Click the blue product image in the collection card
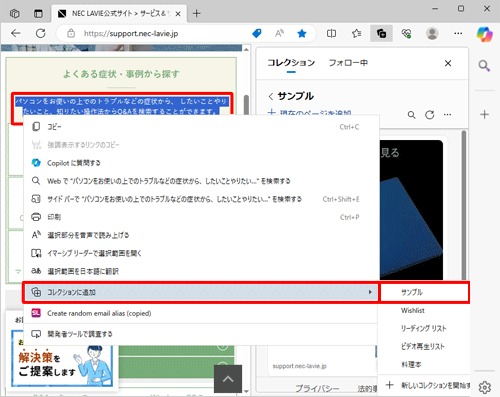The image size is (500, 397). click(411, 210)
